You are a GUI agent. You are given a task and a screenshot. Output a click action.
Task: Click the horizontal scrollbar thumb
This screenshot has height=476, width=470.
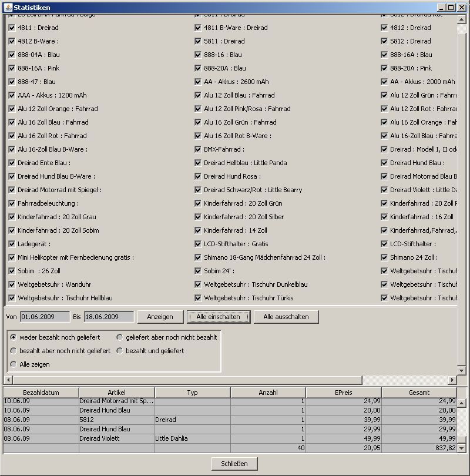coord(187,380)
